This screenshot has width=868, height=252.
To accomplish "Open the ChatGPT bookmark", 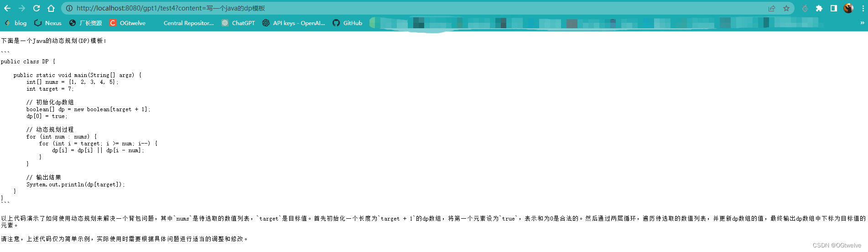I will [238, 23].
